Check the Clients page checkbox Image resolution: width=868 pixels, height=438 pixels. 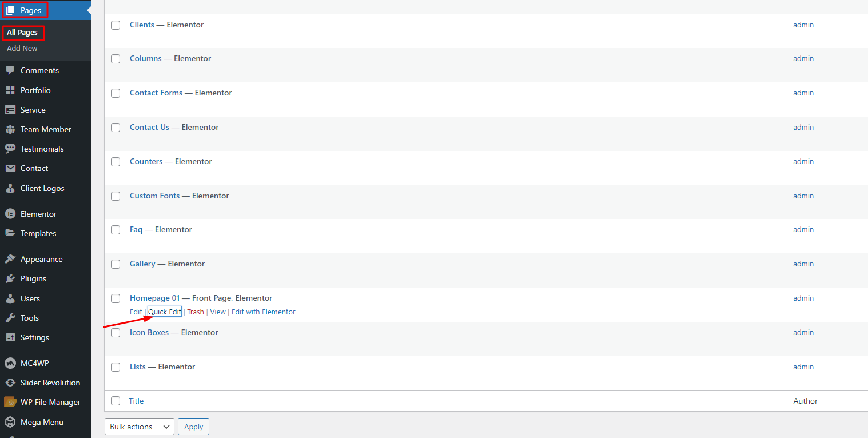(116, 25)
